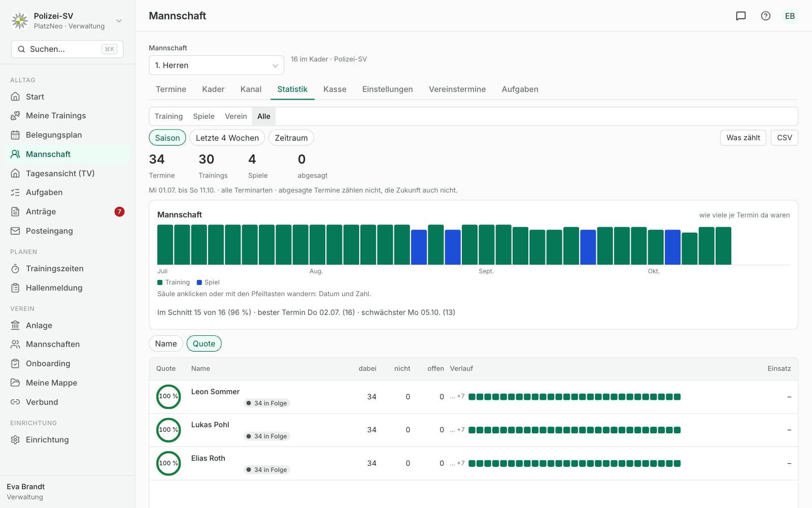The image size is (812, 508).
Task: Sort the roster by Name
Action: pyautogui.click(x=166, y=344)
